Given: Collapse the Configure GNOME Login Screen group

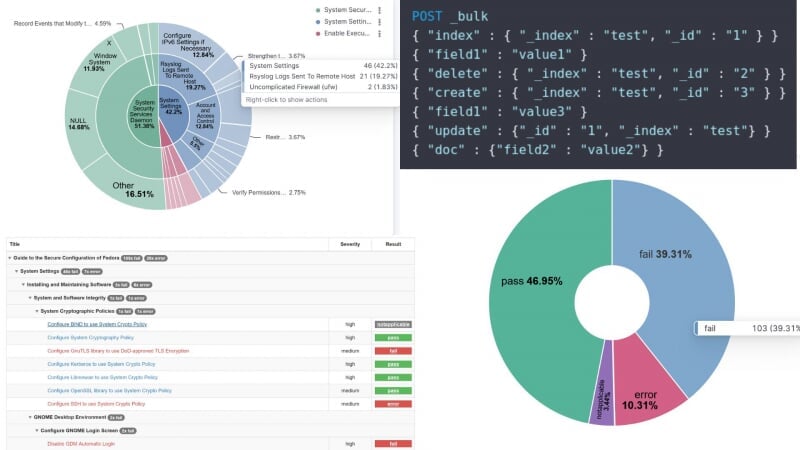Looking at the screenshot, I should (35, 429).
